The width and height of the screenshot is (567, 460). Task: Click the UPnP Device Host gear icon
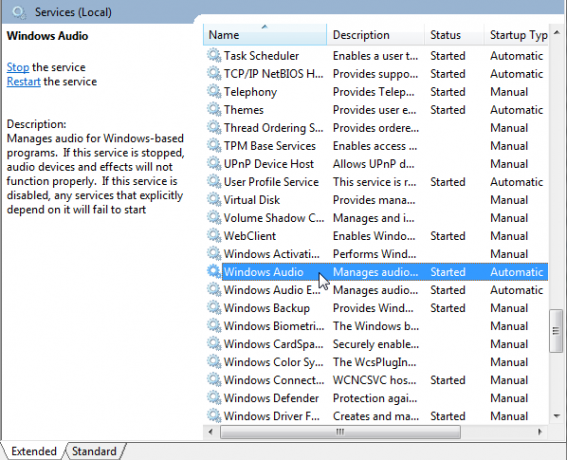(x=214, y=164)
